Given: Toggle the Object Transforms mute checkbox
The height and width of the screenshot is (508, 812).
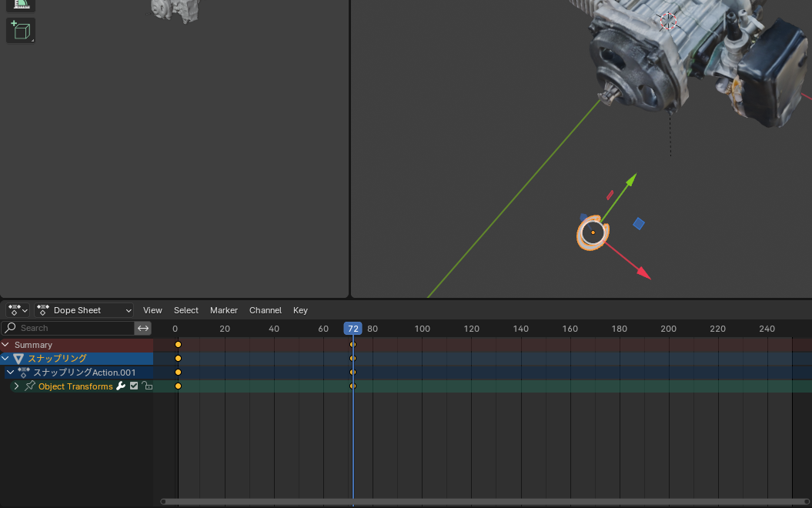Looking at the screenshot, I should click(134, 386).
